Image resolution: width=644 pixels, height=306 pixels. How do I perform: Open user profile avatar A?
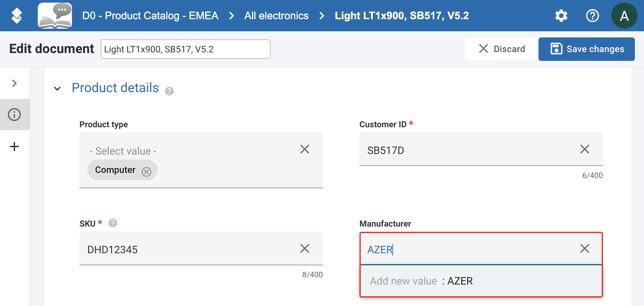(624, 16)
